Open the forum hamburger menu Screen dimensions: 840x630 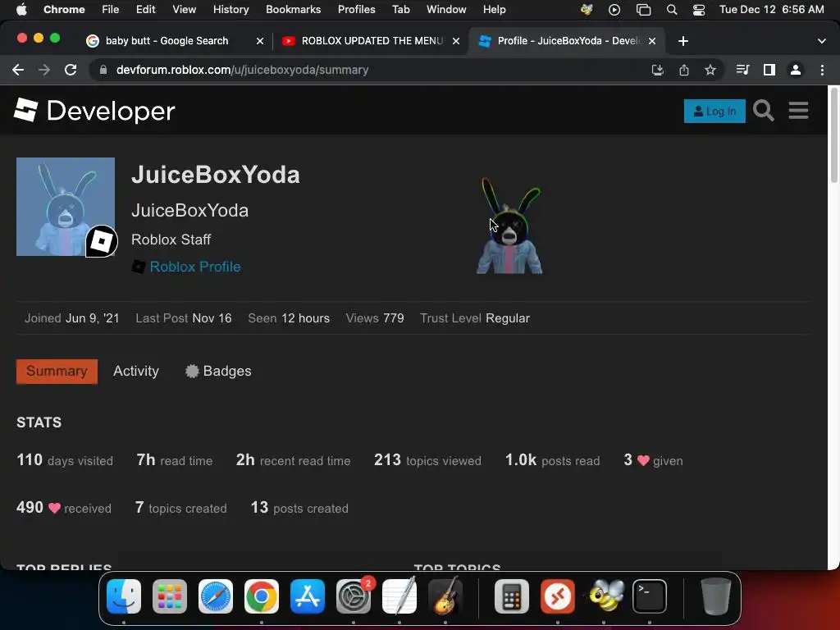pyautogui.click(x=798, y=111)
